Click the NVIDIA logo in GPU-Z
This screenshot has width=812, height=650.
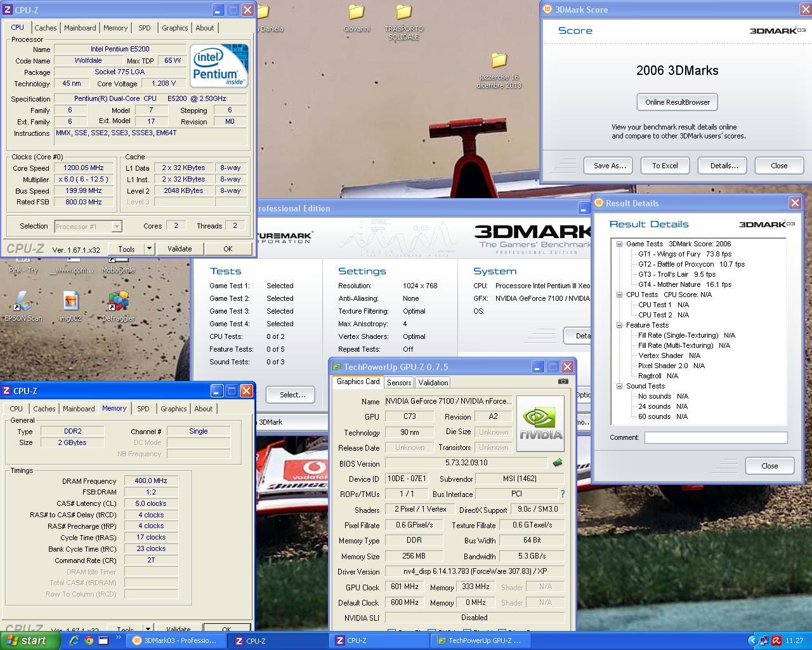[x=540, y=424]
